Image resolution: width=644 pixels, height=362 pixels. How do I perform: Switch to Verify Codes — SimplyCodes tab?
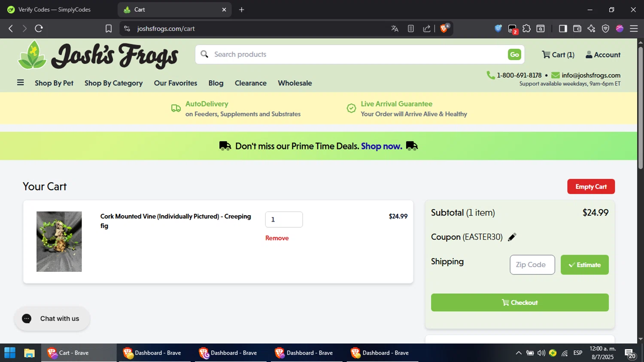click(55, 9)
